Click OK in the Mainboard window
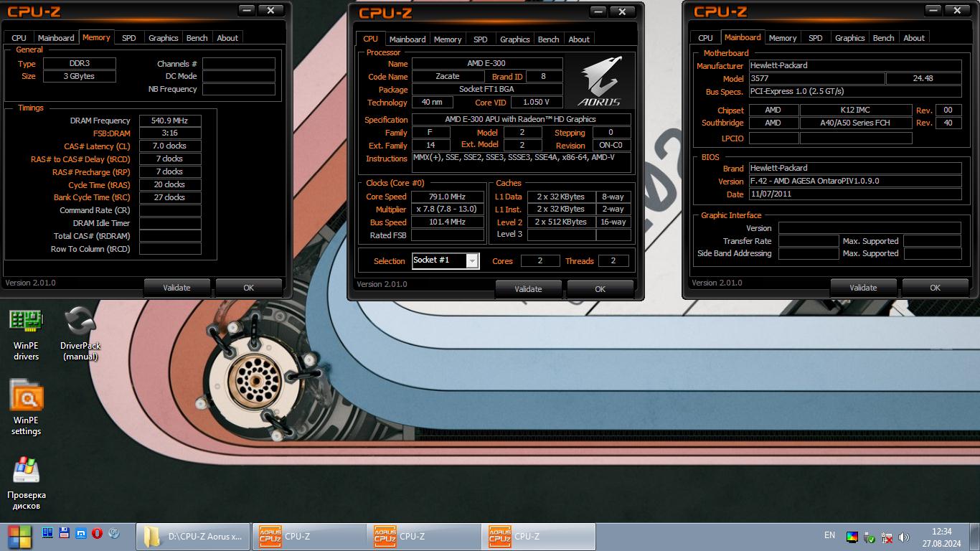This screenshot has width=980, height=551. pyautogui.click(x=935, y=288)
